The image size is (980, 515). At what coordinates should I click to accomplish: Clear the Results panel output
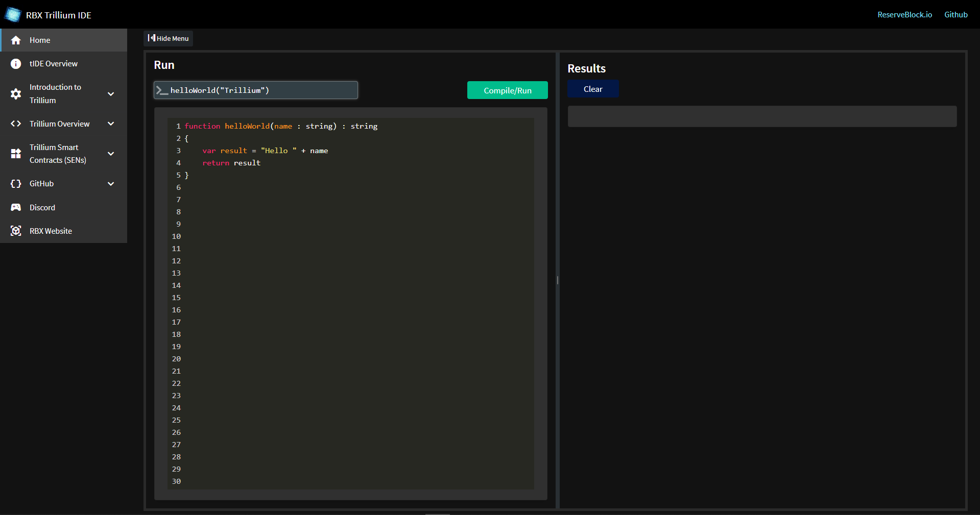pyautogui.click(x=592, y=88)
